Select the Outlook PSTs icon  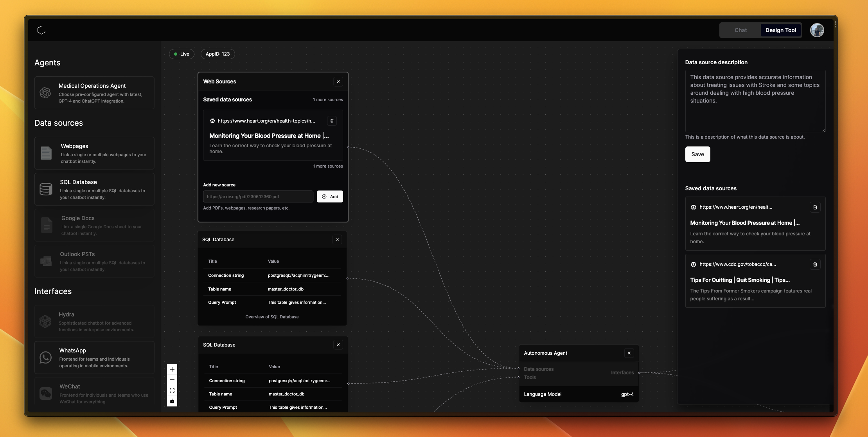(x=46, y=261)
